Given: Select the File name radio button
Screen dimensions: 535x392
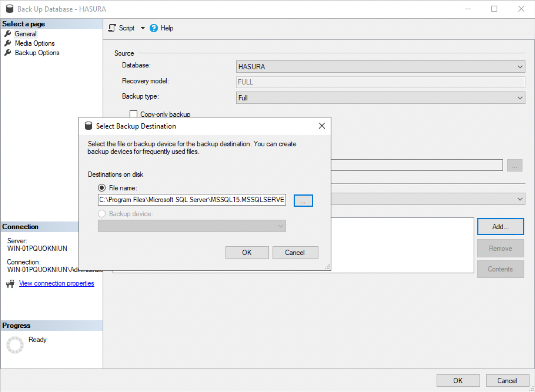Looking at the screenshot, I should tap(102, 188).
